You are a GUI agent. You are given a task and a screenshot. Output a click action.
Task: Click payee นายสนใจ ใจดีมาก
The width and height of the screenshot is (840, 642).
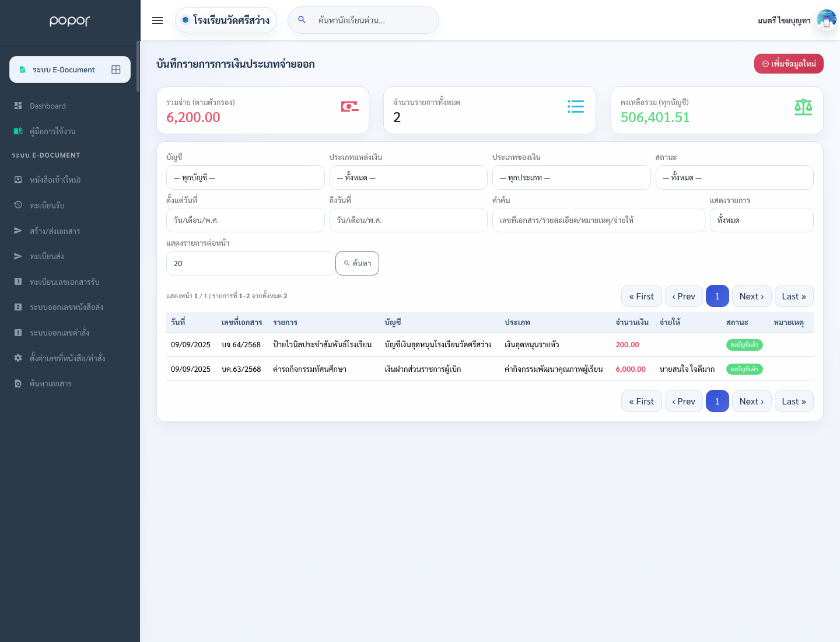tap(687, 369)
